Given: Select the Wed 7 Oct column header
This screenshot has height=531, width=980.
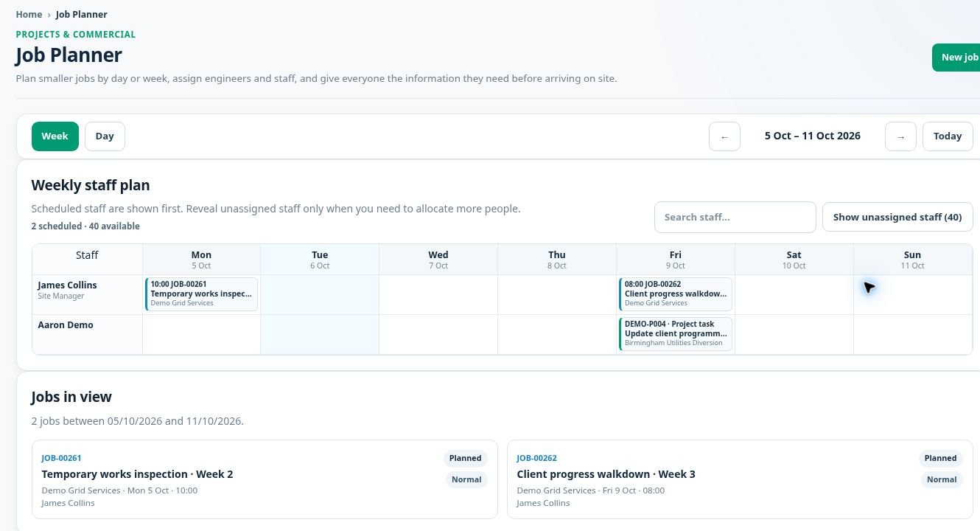Looking at the screenshot, I should click(x=438, y=260).
